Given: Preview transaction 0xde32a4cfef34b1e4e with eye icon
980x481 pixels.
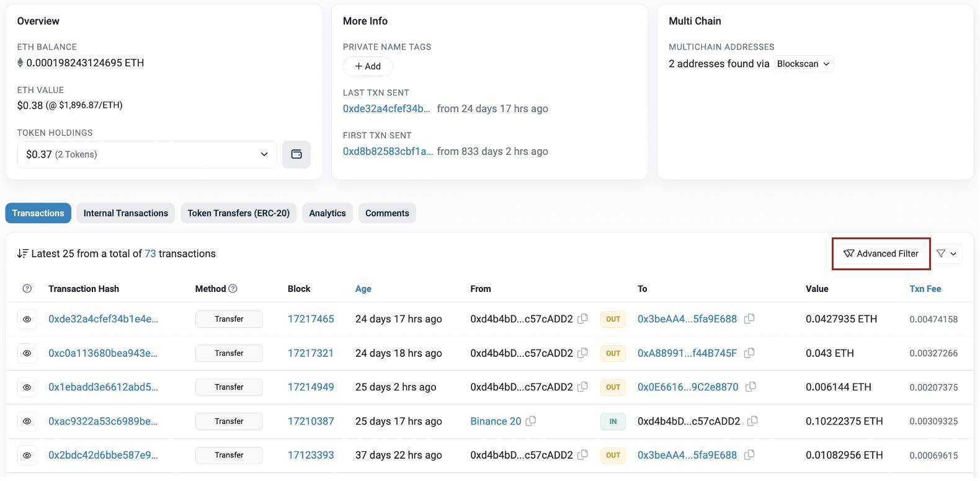Looking at the screenshot, I should (27, 319).
